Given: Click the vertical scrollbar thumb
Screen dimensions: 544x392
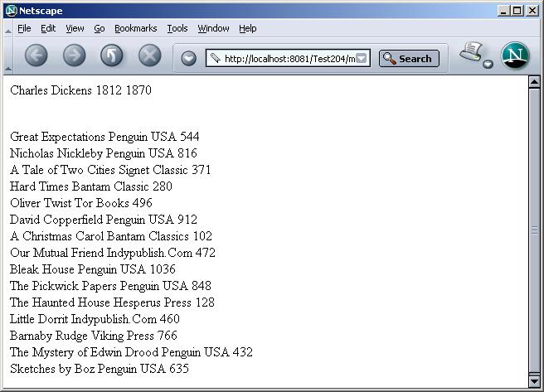Looking at the screenshot, I should coord(534,230).
